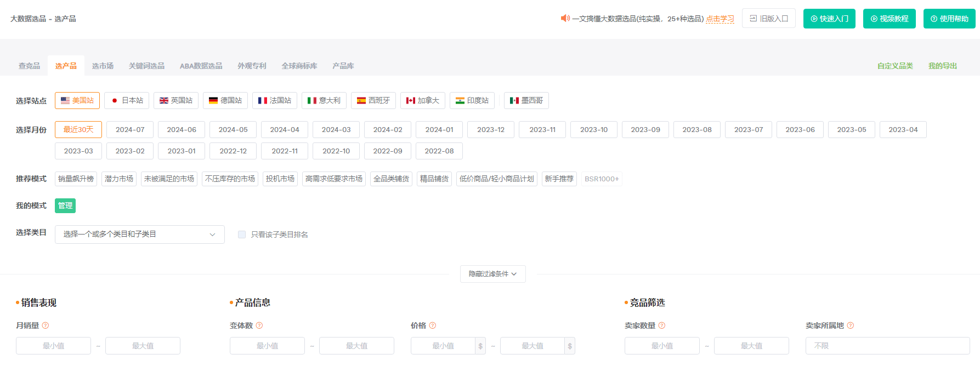Check the 只看该子类目排名 checkbox
Screen dimensions: 980x366
point(242,235)
